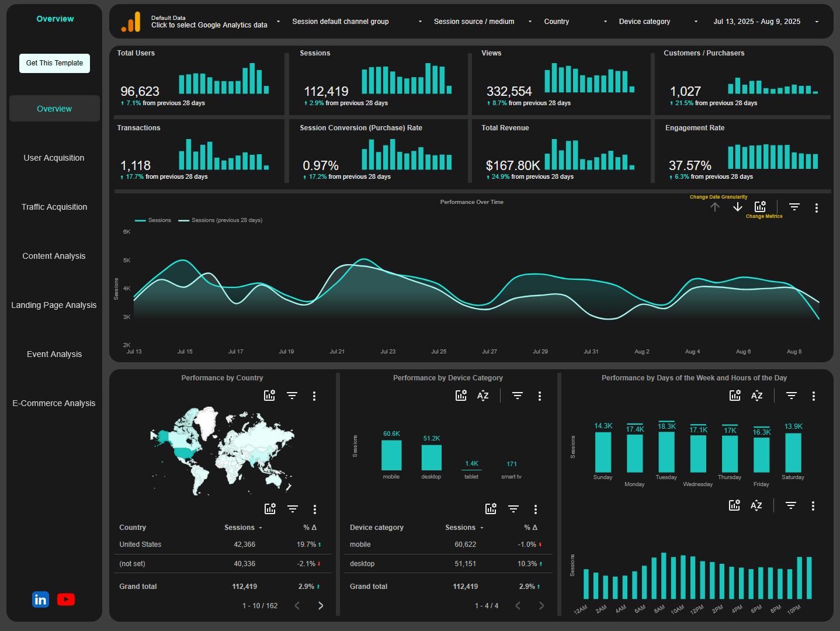Toggle Sessions series in chart legend
Viewport: 840px width, 631px height.
153,220
